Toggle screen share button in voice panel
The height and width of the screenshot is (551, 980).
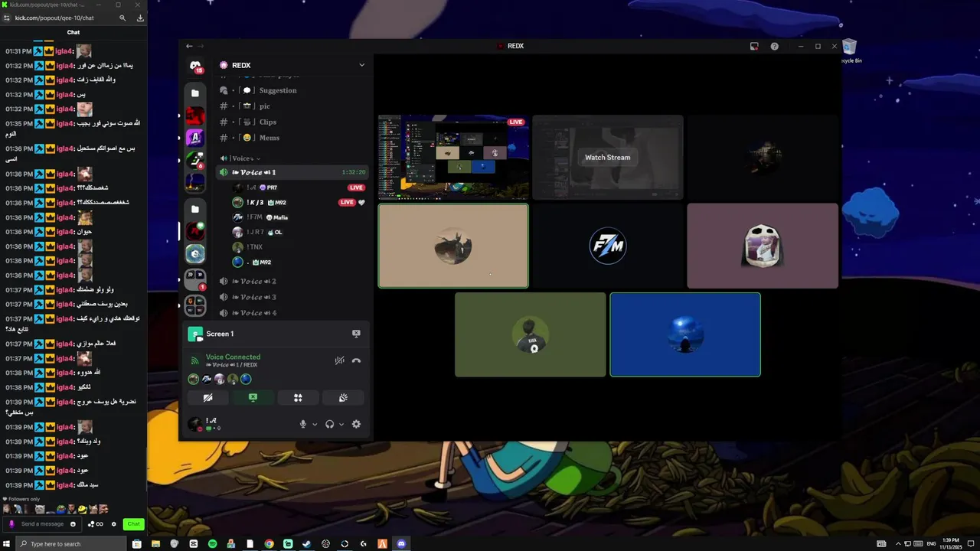253,398
